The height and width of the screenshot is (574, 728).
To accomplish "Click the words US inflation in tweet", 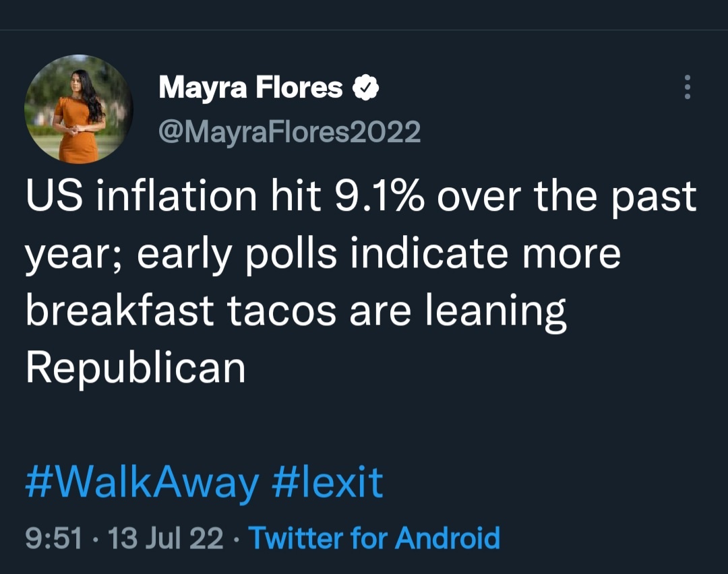I will click(141, 197).
